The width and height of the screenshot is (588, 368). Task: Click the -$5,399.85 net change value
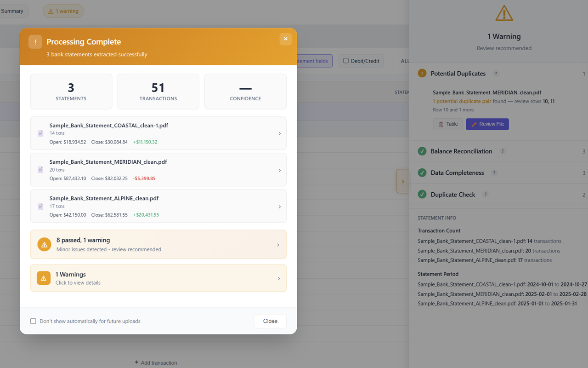pyautogui.click(x=144, y=178)
